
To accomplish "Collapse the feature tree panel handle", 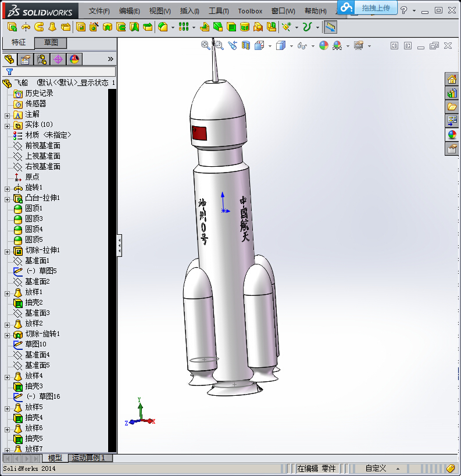I will tap(120, 245).
